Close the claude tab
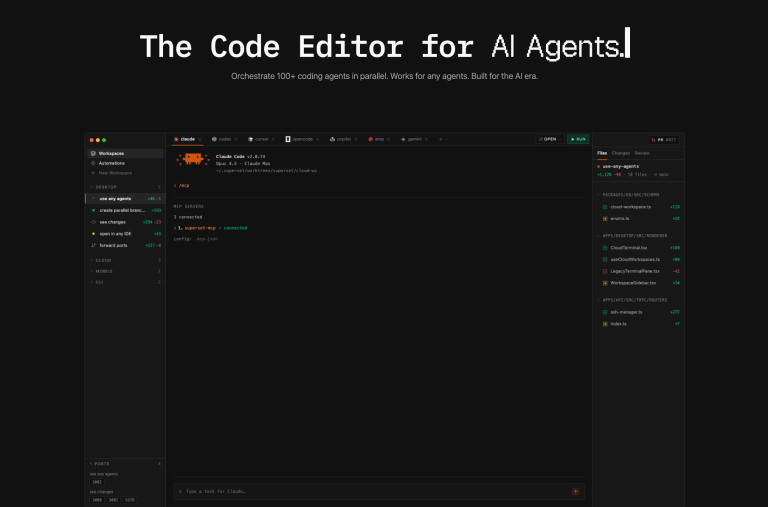768x507 pixels. [199, 140]
